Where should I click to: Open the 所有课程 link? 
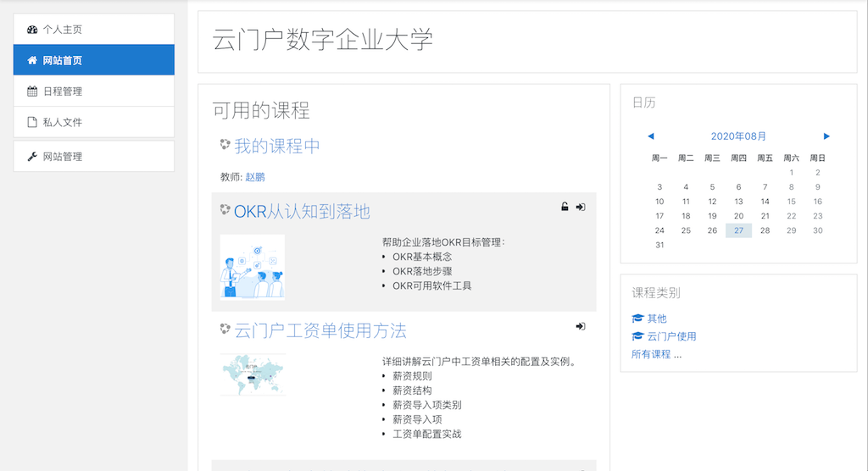[651, 354]
